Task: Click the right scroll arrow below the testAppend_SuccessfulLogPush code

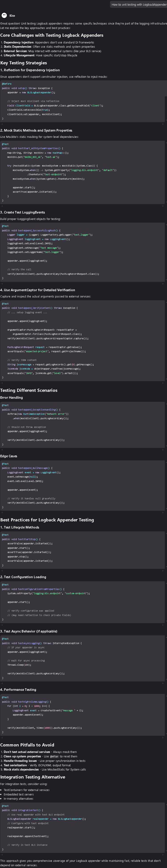Action: 163,284
